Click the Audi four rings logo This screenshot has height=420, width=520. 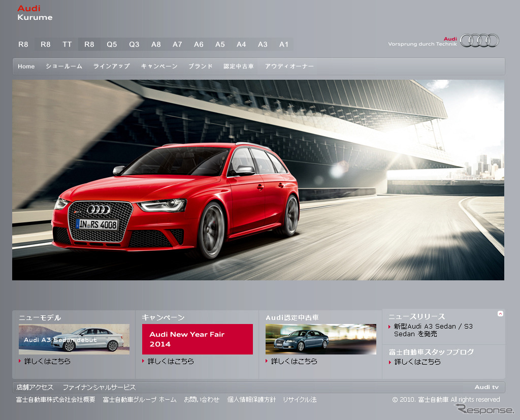pos(479,41)
